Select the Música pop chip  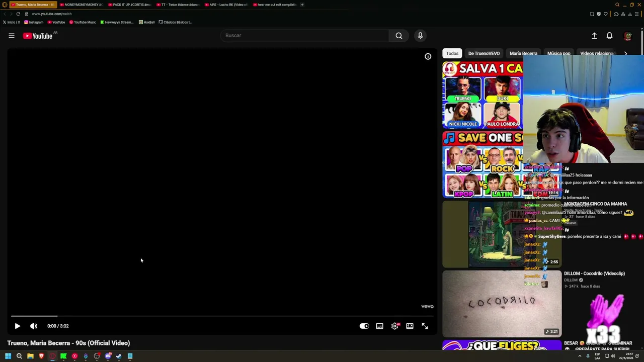click(x=558, y=53)
